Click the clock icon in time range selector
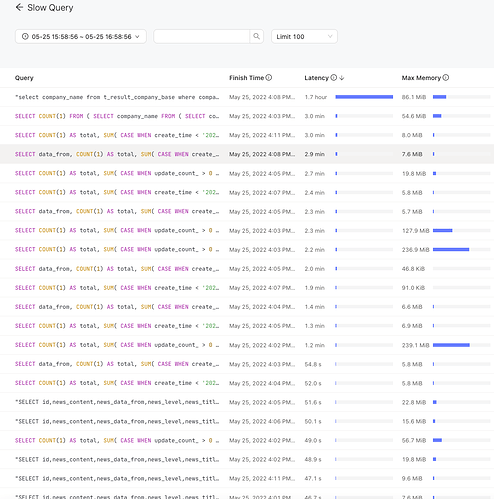 click(25, 37)
